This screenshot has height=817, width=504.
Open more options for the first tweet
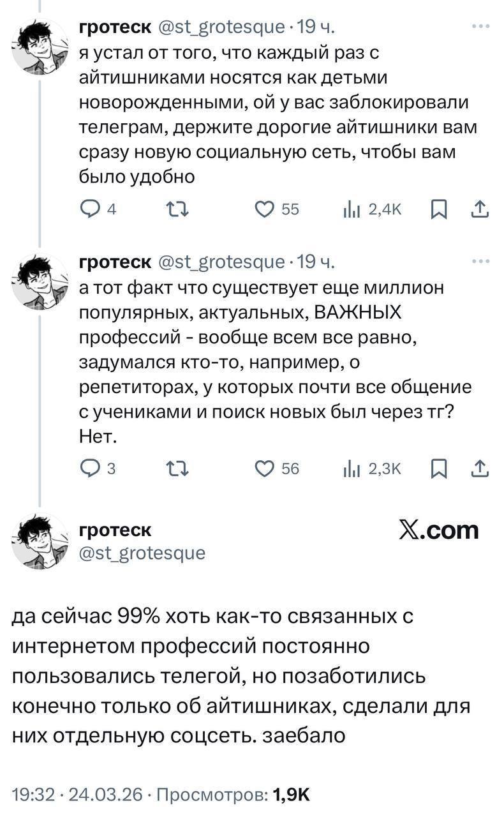pos(480,27)
